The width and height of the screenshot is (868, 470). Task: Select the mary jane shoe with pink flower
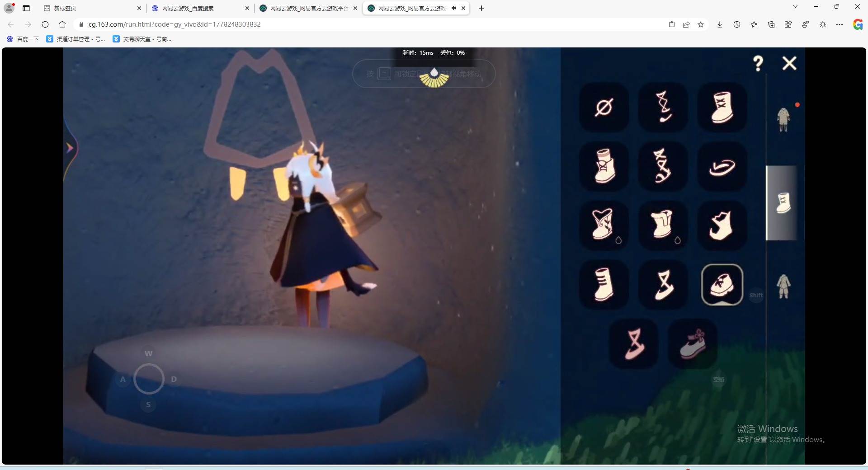point(693,343)
